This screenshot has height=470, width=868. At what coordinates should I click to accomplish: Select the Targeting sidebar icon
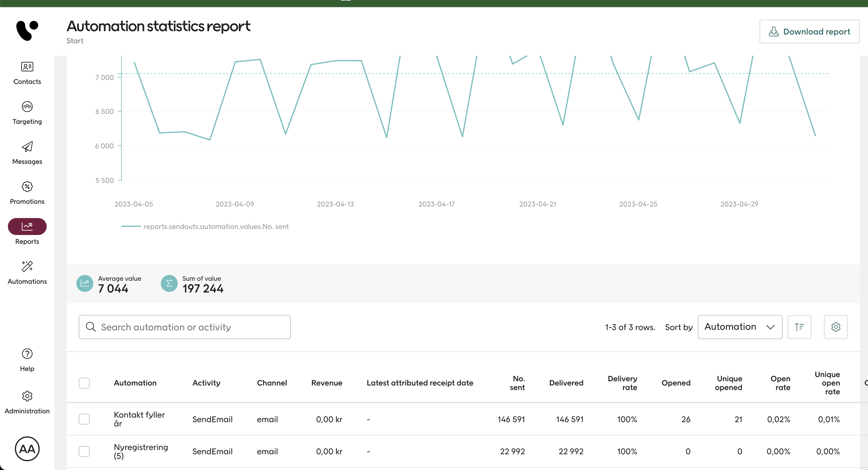[27, 112]
